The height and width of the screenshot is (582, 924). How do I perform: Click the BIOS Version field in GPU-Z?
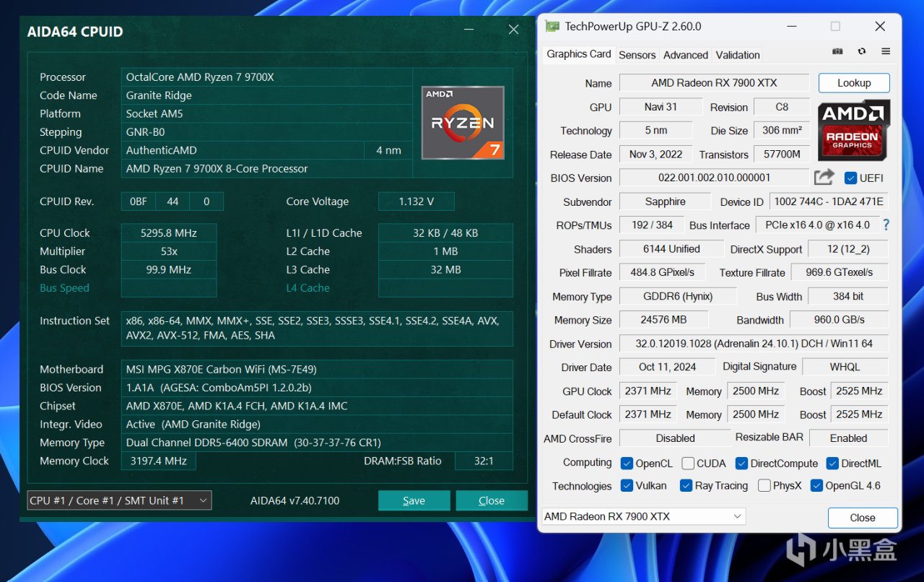tap(714, 178)
